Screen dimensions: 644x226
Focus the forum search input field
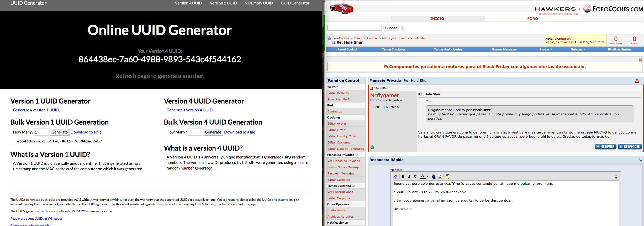tap(355, 28)
